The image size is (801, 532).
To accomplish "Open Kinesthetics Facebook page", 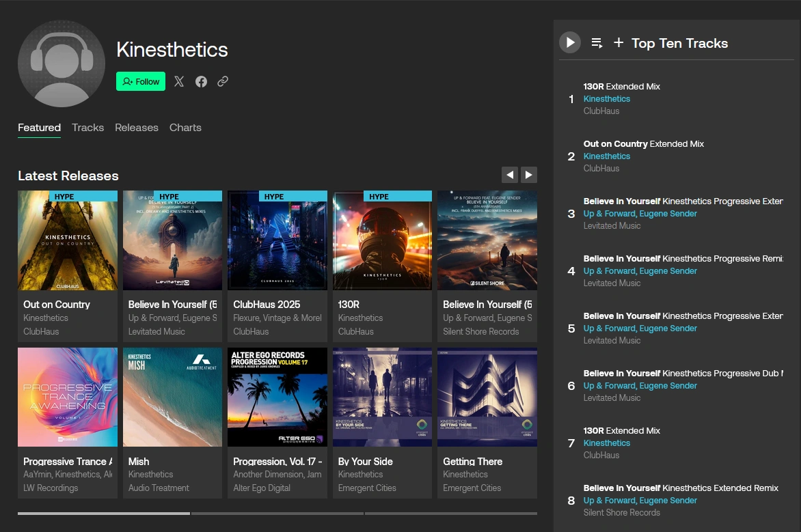I will (x=201, y=81).
